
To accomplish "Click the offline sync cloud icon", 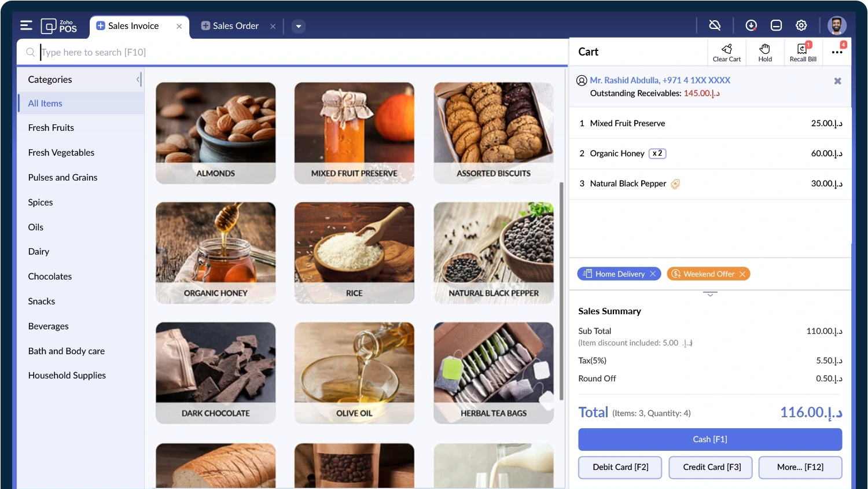I will click(715, 25).
